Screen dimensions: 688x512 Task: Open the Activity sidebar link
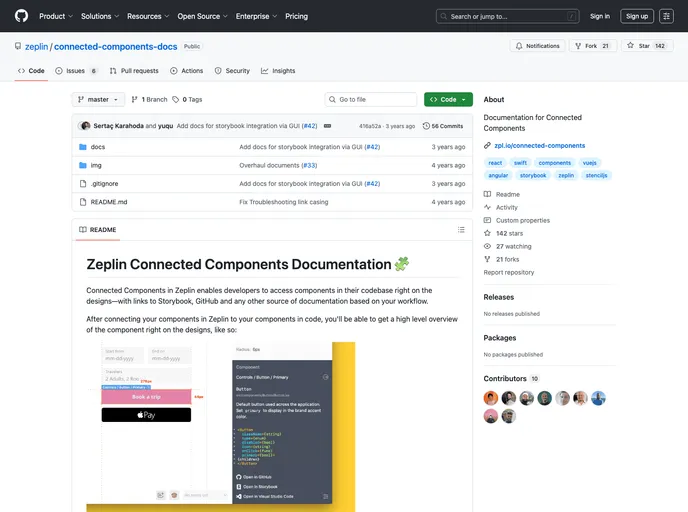[x=501, y=207]
